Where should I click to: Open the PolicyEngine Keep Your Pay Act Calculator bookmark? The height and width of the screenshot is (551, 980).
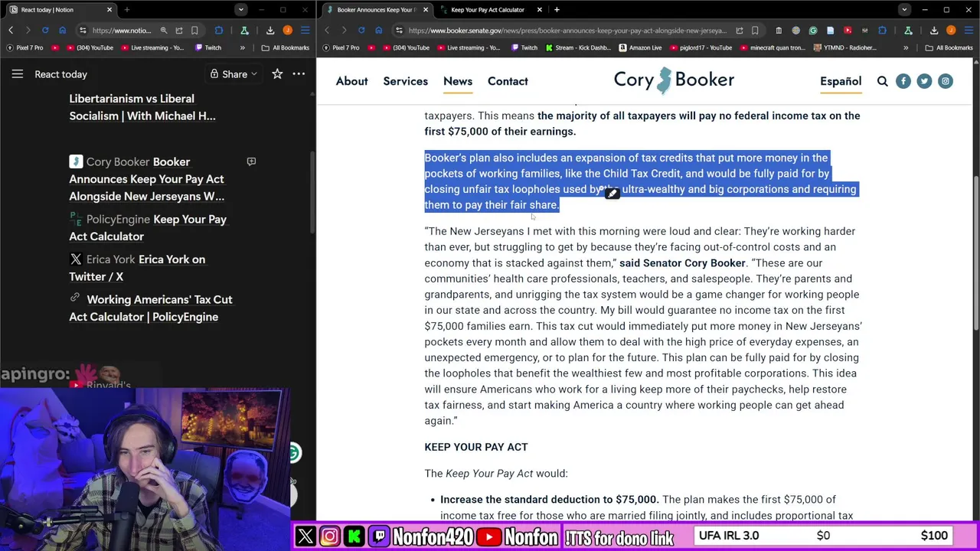[x=148, y=227]
